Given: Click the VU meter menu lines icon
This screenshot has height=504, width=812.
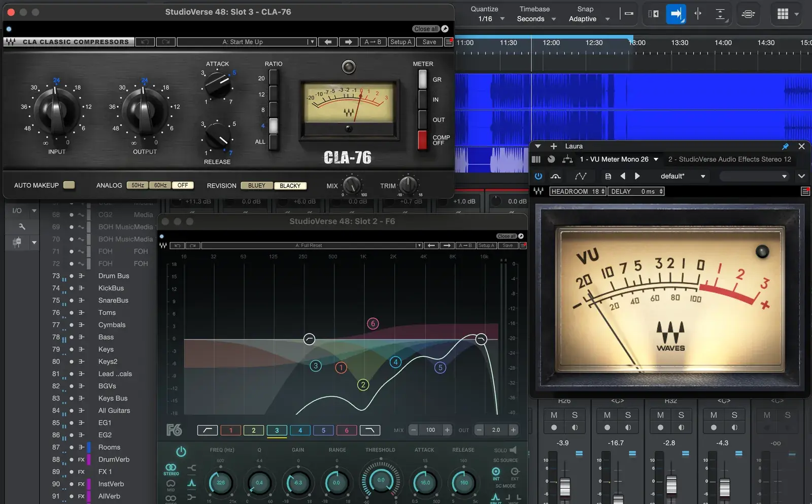Looking at the screenshot, I should coord(805,191).
